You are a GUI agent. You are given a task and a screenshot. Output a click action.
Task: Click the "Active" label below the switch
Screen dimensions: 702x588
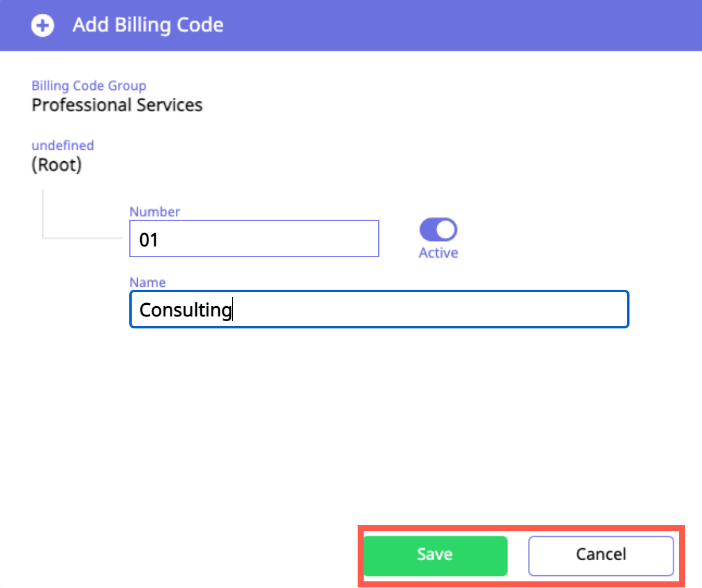pyautogui.click(x=438, y=253)
